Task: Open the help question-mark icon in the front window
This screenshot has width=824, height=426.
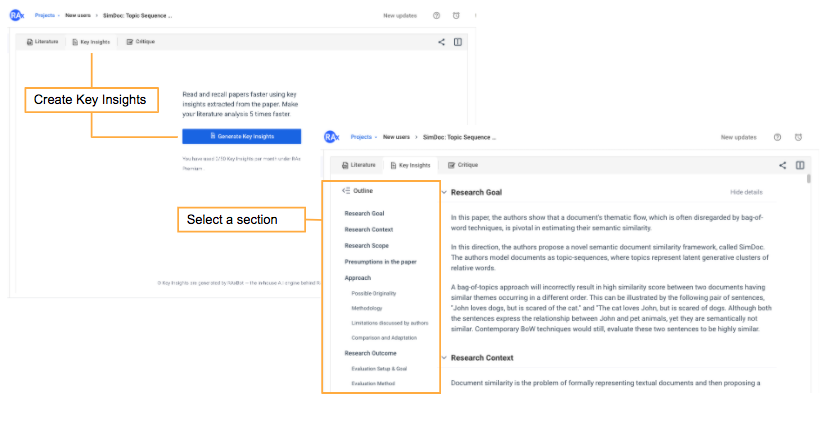Action: (777, 137)
